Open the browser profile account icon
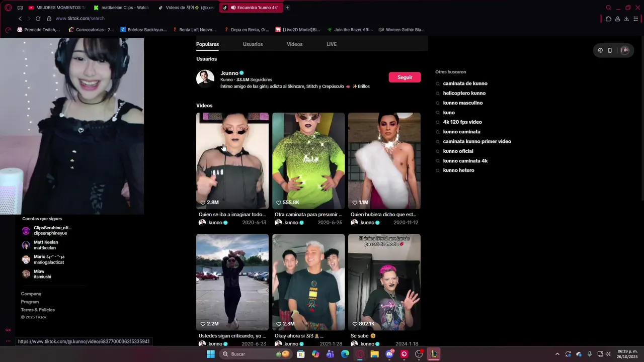Image resolution: width=644 pixels, height=362 pixels. coord(617,19)
